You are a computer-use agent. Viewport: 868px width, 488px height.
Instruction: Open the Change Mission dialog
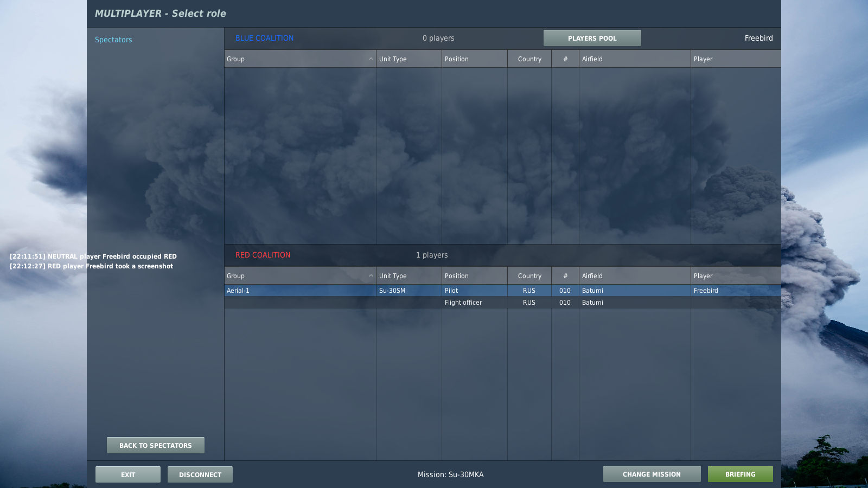(652, 474)
